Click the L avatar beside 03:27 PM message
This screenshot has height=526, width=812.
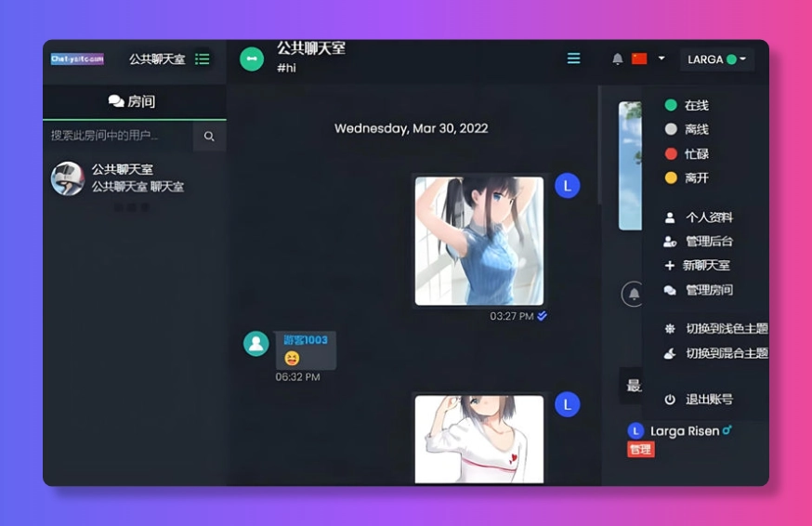pos(567,186)
